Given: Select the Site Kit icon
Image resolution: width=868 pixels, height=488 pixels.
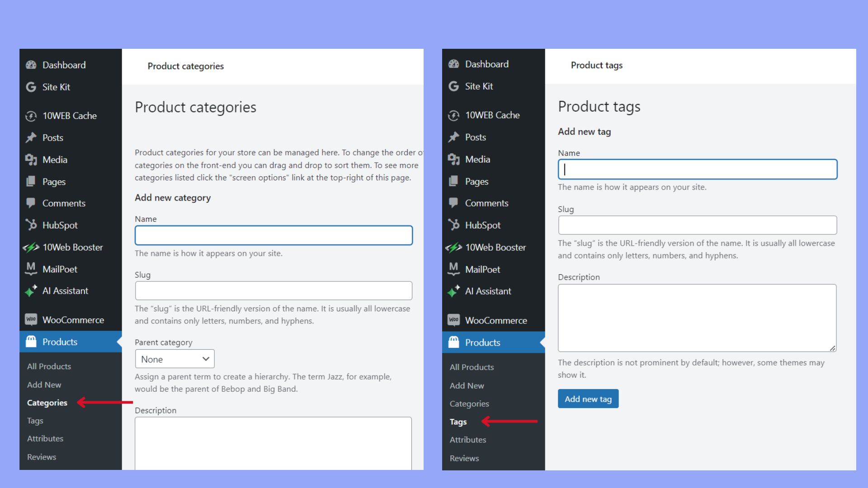Looking at the screenshot, I should 30,87.
